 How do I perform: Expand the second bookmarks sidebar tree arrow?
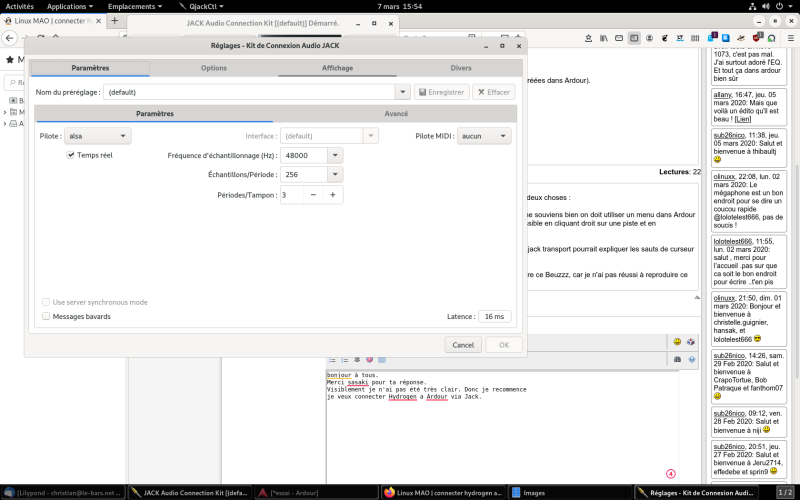coord(5,112)
